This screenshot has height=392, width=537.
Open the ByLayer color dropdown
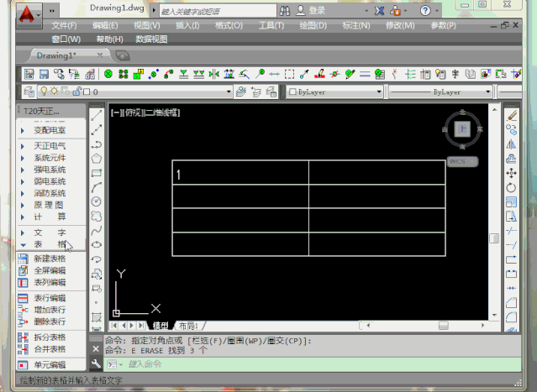click(x=379, y=91)
